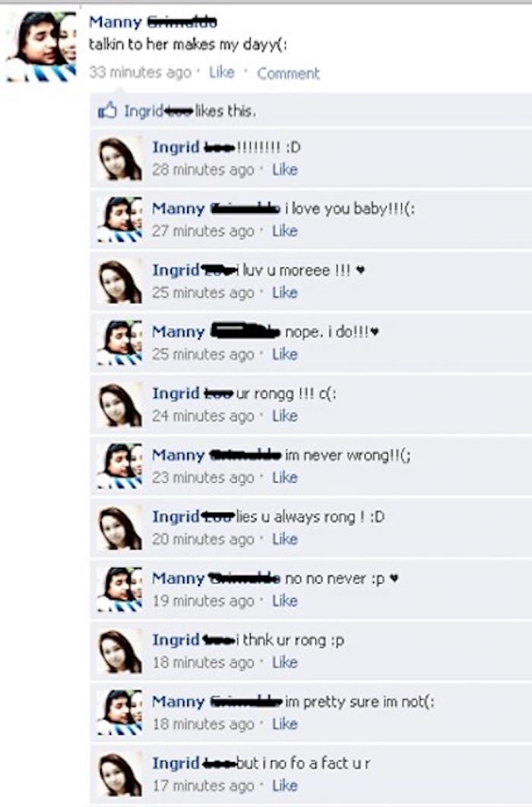Like the 'im pretty sure im not' comment
The height and width of the screenshot is (807, 532).
[x=285, y=724]
